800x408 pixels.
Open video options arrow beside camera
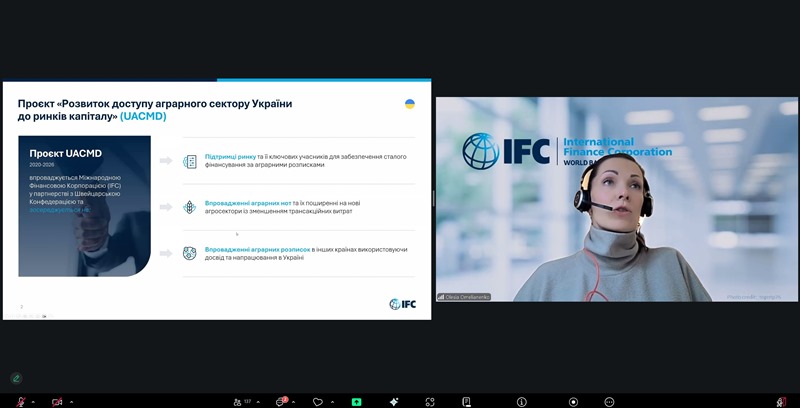71,402
